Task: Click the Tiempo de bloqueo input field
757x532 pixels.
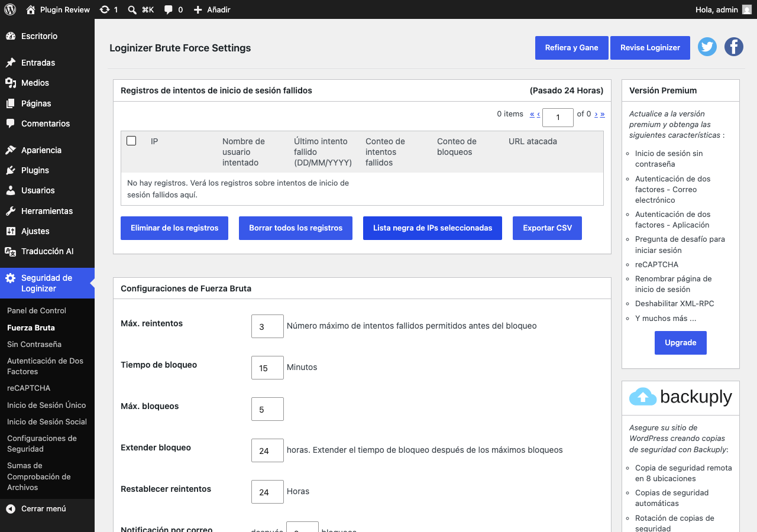Action: coord(267,368)
